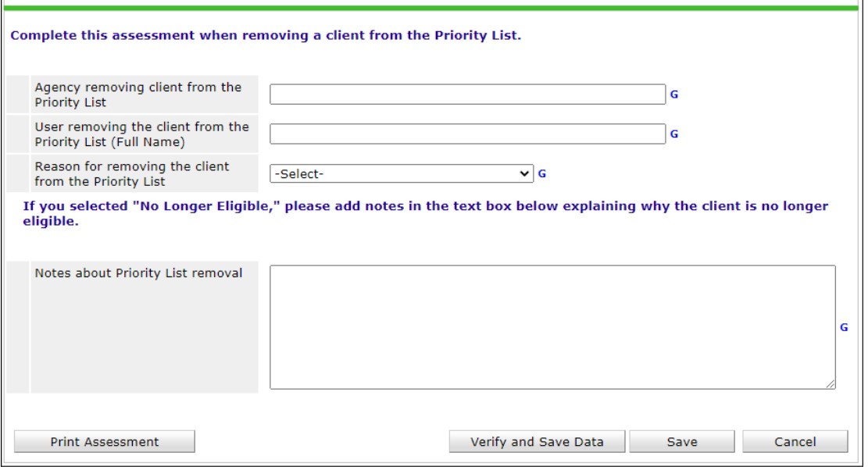
Task: Cancel the Priority List removal assessment
Action: tap(795, 442)
